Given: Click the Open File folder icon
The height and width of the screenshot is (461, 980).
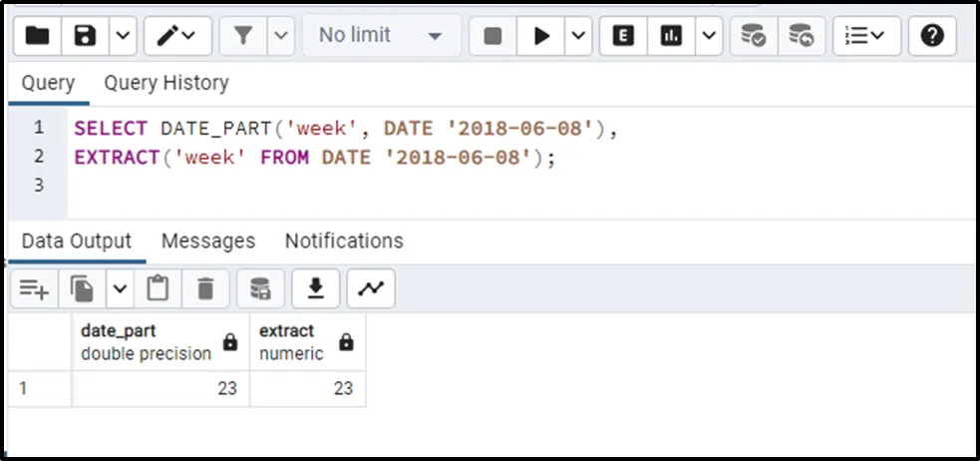Looking at the screenshot, I should tap(37, 36).
